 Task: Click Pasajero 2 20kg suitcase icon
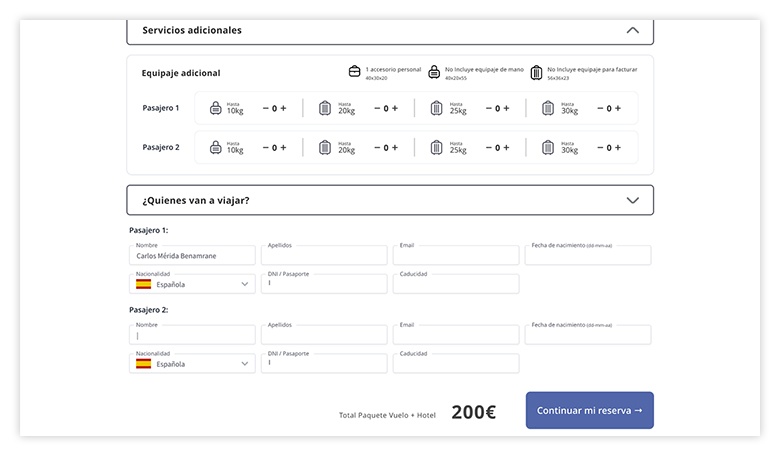[325, 147]
